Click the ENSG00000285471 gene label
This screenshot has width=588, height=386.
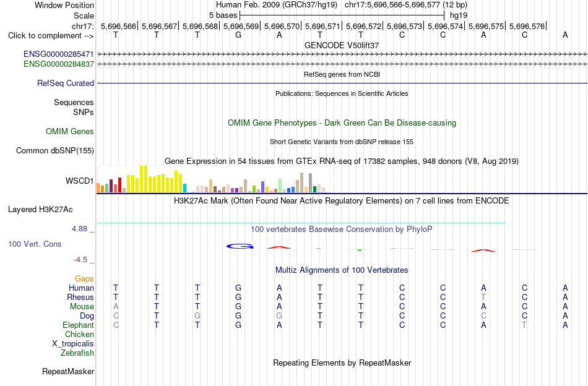click(59, 54)
